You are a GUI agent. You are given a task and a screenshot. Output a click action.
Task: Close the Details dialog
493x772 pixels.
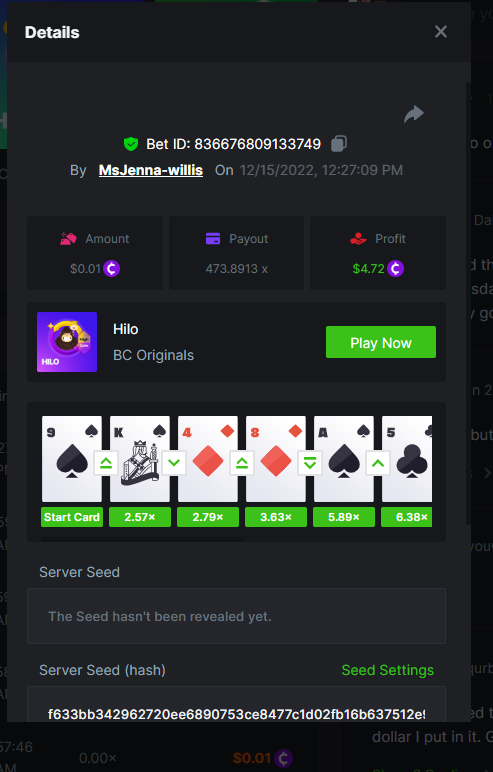[x=441, y=32]
